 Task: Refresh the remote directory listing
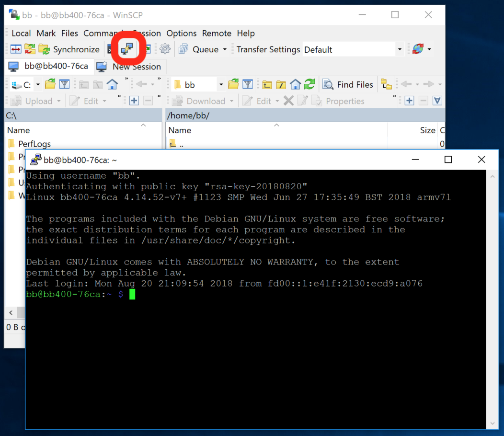309,85
